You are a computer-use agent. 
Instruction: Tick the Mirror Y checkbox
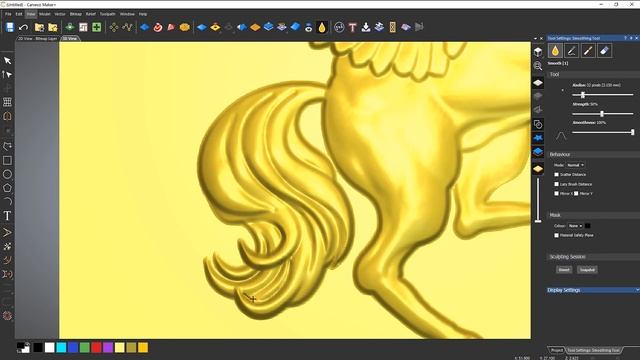[576, 193]
